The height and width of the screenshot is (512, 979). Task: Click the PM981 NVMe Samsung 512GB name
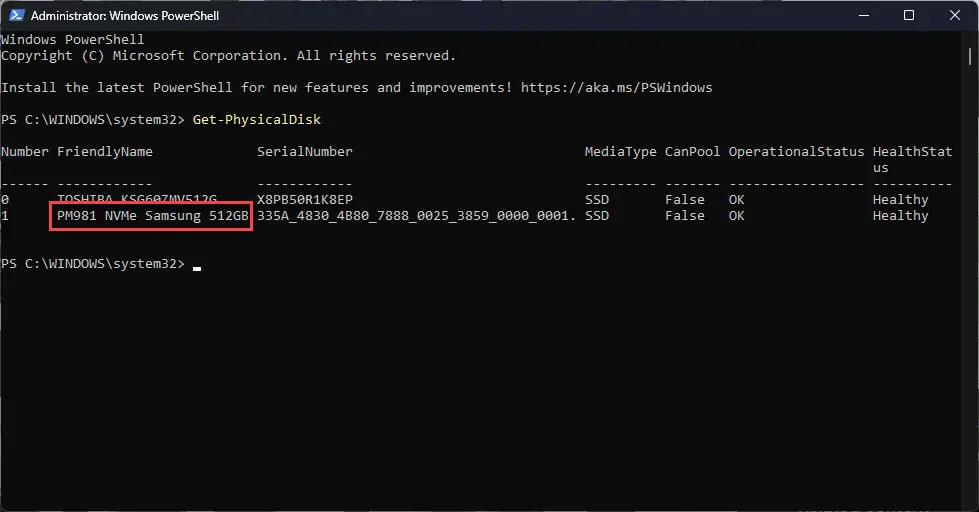152,216
